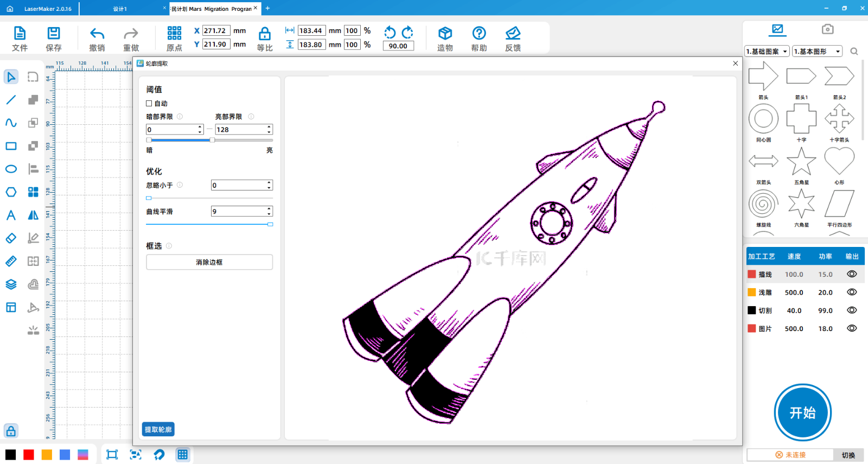The width and height of the screenshot is (868, 464).
Task: Switch to the 设计1 tab
Action: pyautogui.click(x=120, y=9)
